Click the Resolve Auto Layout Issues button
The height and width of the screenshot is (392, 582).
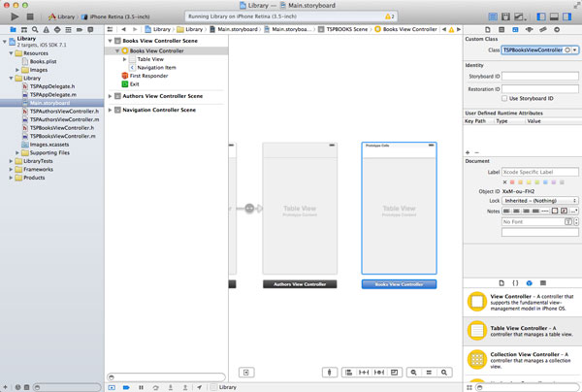379,373
